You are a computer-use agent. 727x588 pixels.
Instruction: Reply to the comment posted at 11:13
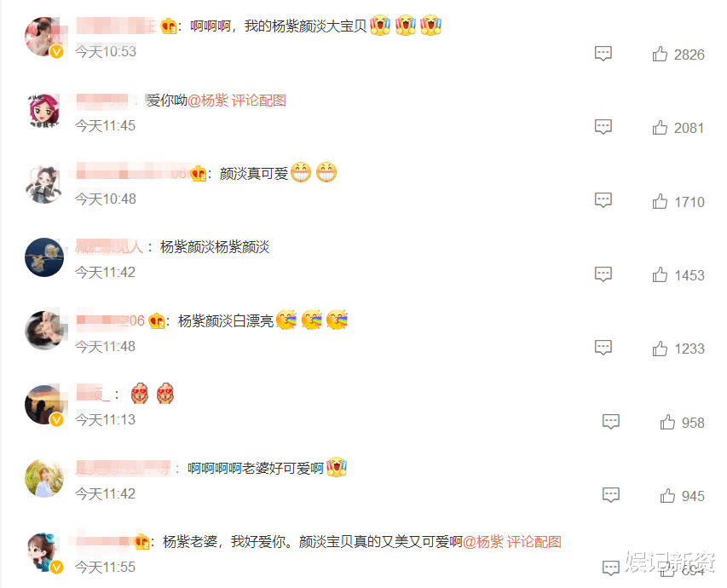610,421
